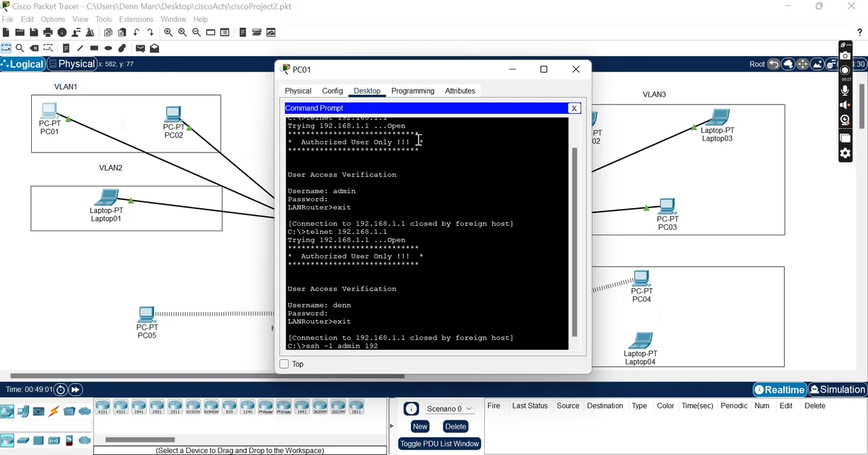Click the Delete scenario button
868x455 pixels.
(455, 427)
